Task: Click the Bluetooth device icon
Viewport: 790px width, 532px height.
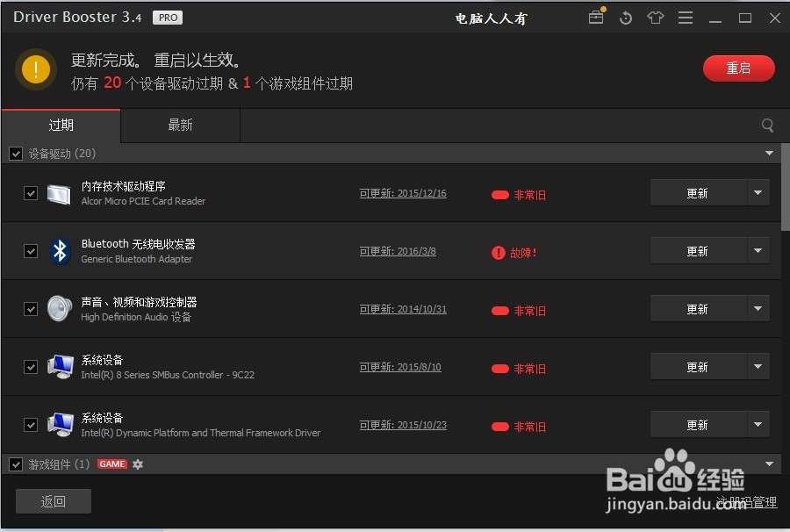Action: pos(60,251)
